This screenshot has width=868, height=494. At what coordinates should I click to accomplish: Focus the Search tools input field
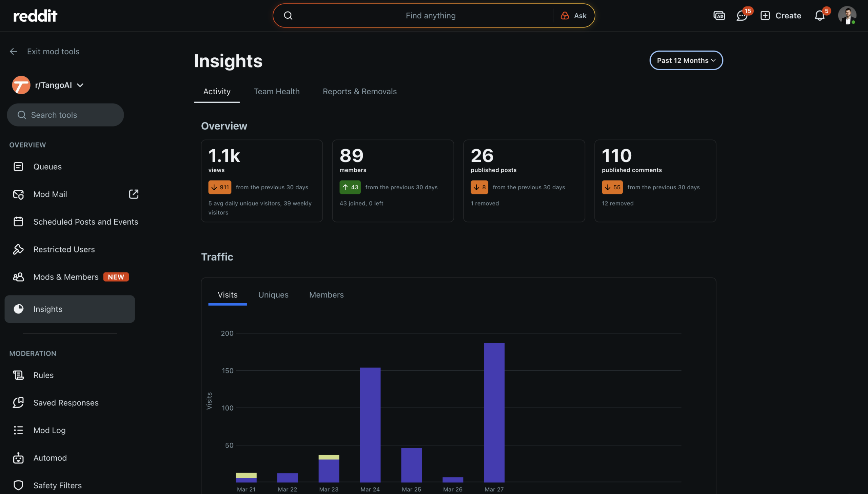tap(65, 115)
